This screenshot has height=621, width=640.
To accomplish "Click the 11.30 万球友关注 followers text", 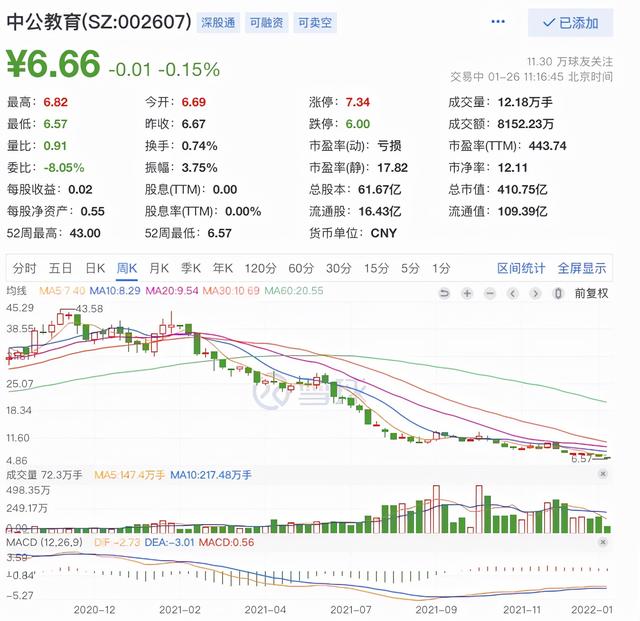I will [570, 62].
